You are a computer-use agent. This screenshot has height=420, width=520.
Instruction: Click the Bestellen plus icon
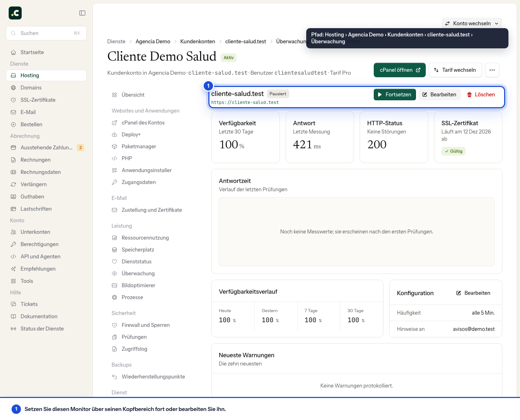pos(13,124)
